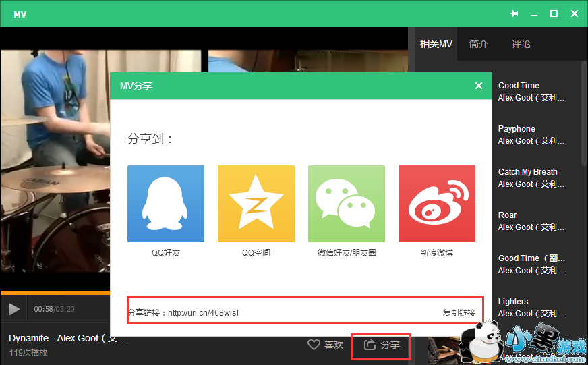Screen dimensions: 588x365
Task: Click the QQ好友 label
Action: [x=166, y=253]
